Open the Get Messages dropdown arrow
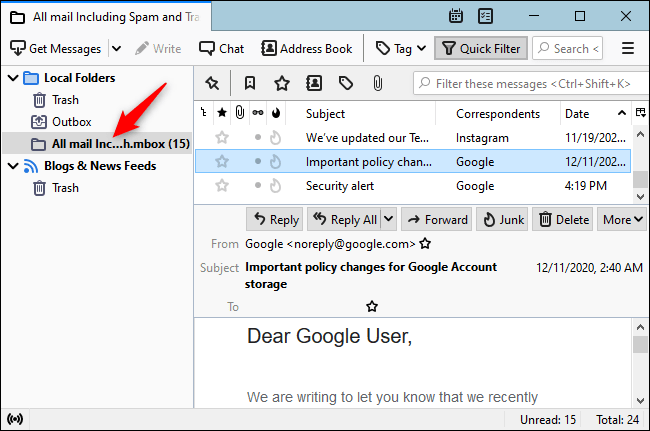This screenshot has height=431, width=650. pos(116,48)
